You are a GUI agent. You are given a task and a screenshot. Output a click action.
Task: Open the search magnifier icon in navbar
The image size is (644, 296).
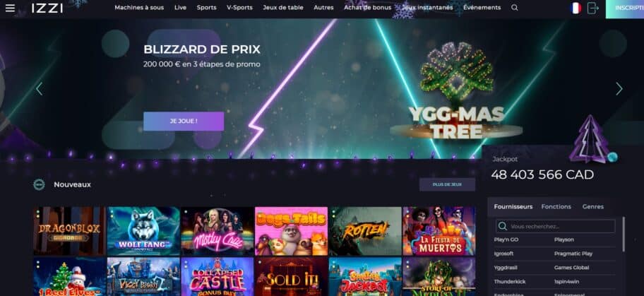[x=515, y=8]
